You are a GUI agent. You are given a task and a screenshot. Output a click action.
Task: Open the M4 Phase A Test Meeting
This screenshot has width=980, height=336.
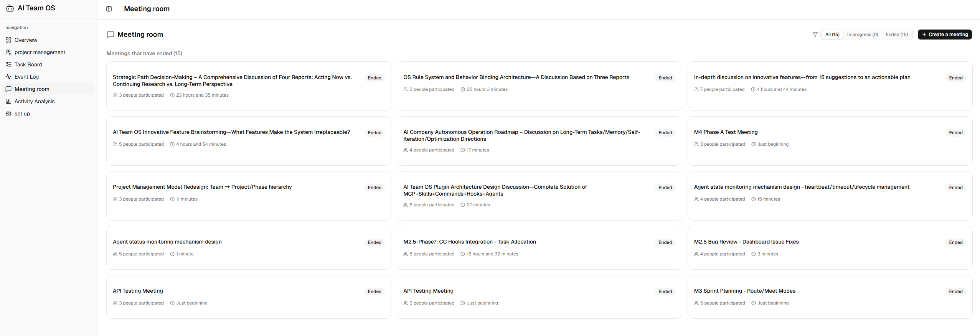pyautogui.click(x=726, y=132)
